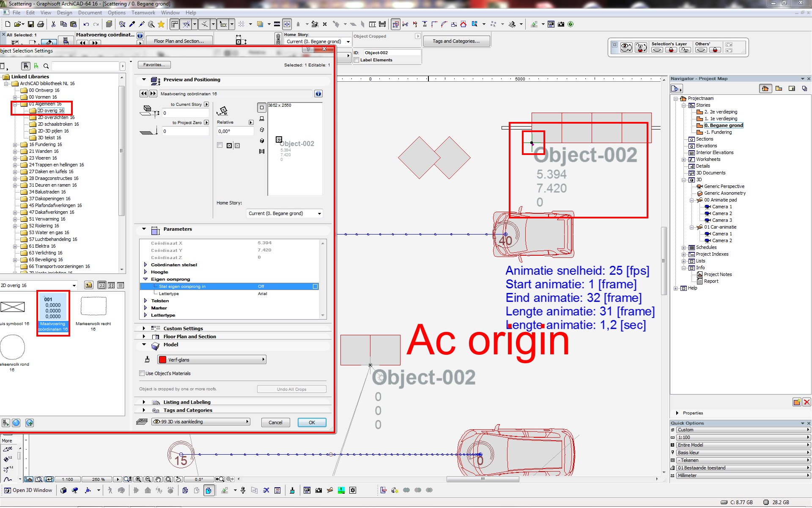Enable the Use Object's Materials checkbox
The image size is (812, 508).
click(x=142, y=373)
